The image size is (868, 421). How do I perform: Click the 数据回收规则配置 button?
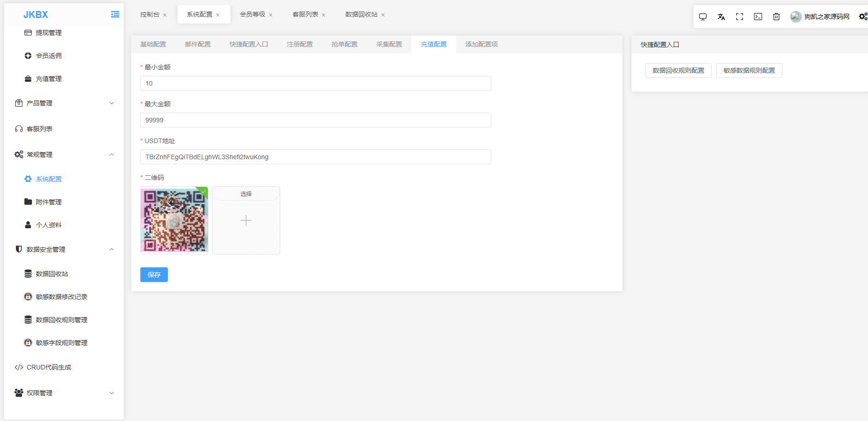678,70
